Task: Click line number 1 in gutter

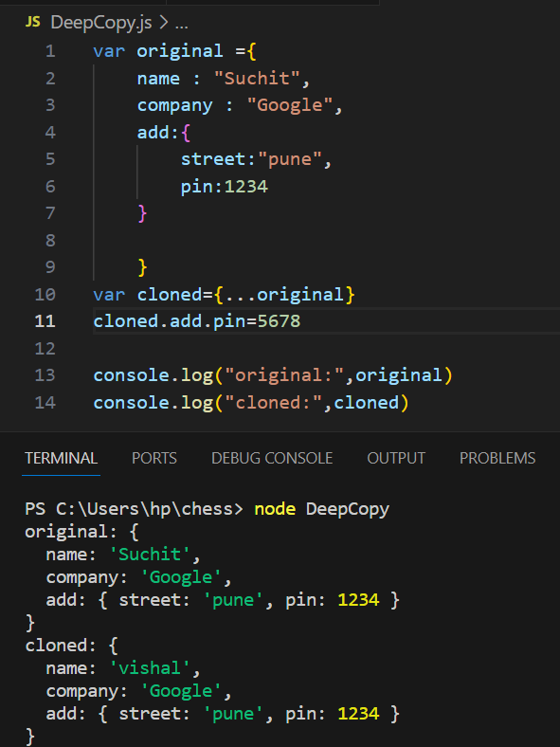Action: pyautogui.click(x=50, y=51)
